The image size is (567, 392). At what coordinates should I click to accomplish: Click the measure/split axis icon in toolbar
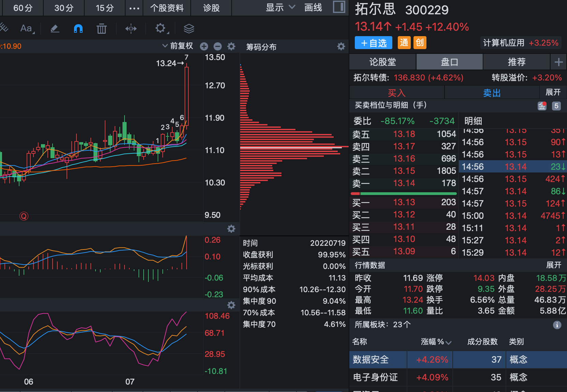(131, 28)
